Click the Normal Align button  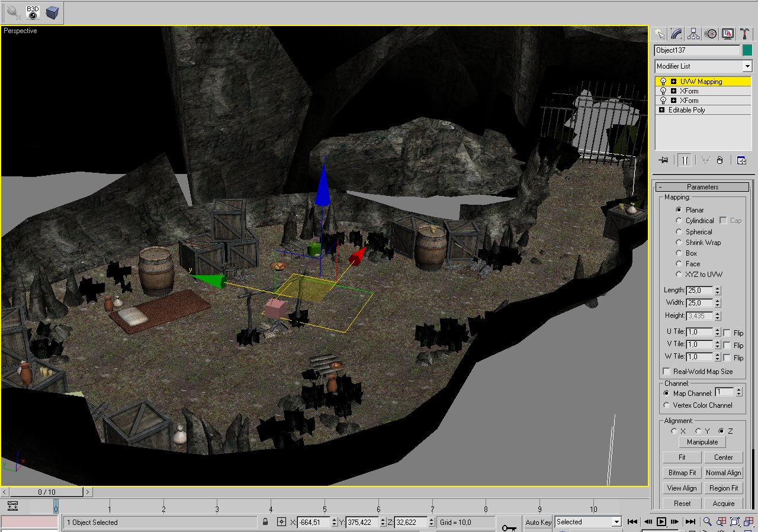point(723,473)
